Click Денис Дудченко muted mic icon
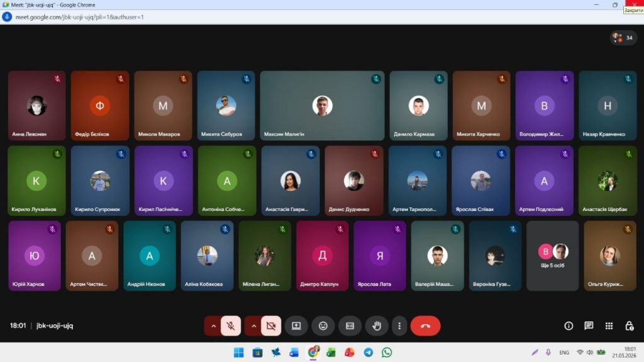Image resolution: width=644 pixels, height=362 pixels. point(375,154)
